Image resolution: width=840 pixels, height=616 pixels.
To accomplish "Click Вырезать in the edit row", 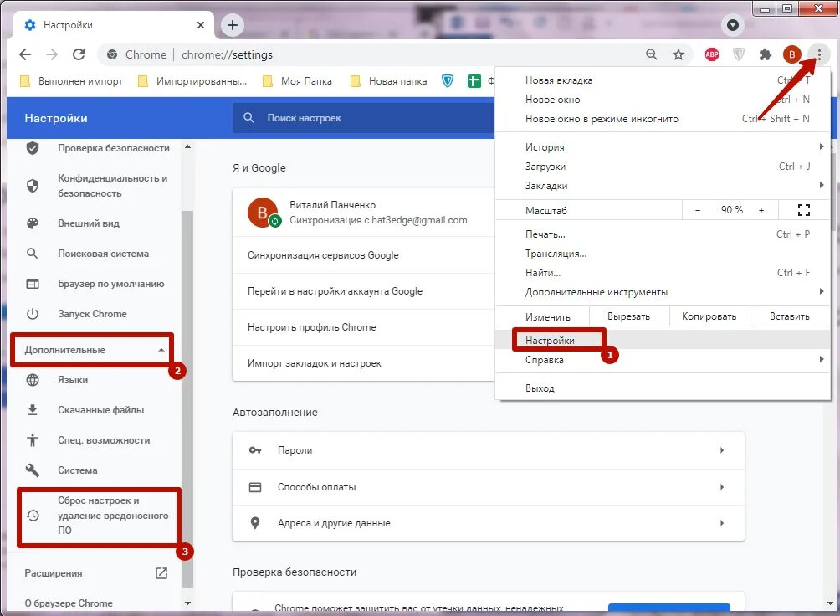I will pos(629,316).
